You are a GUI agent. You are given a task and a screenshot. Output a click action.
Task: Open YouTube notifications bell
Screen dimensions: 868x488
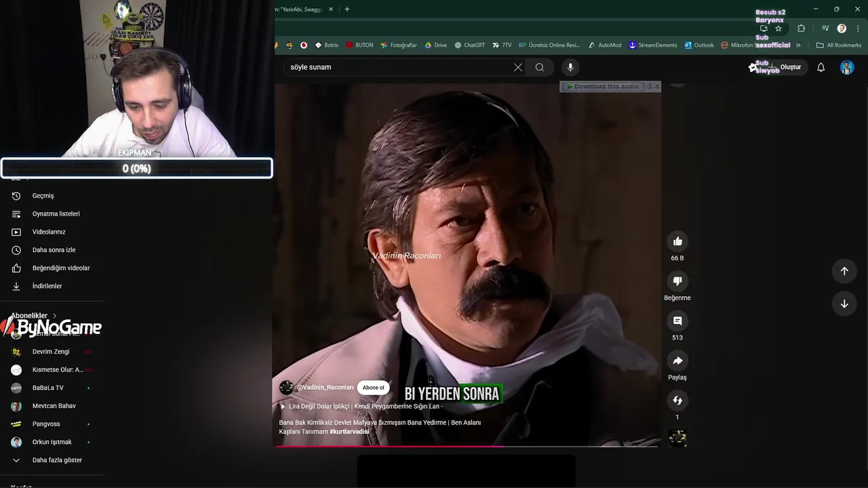821,67
